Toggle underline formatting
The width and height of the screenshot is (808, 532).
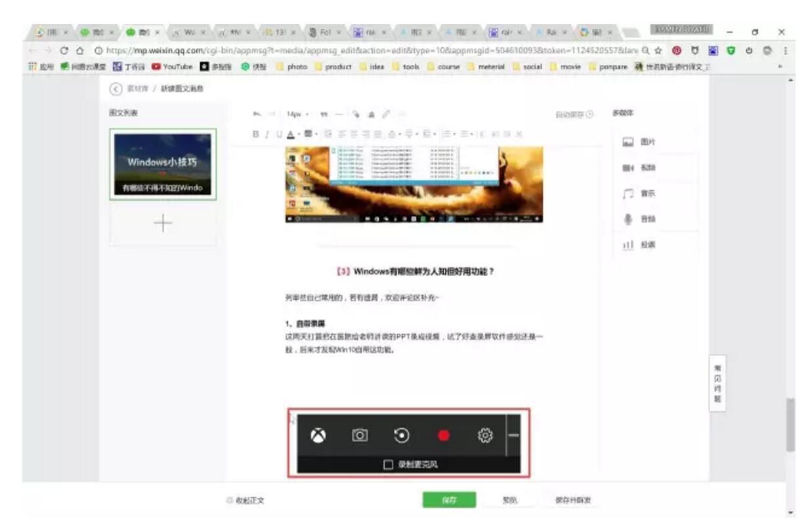click(279, 134)
